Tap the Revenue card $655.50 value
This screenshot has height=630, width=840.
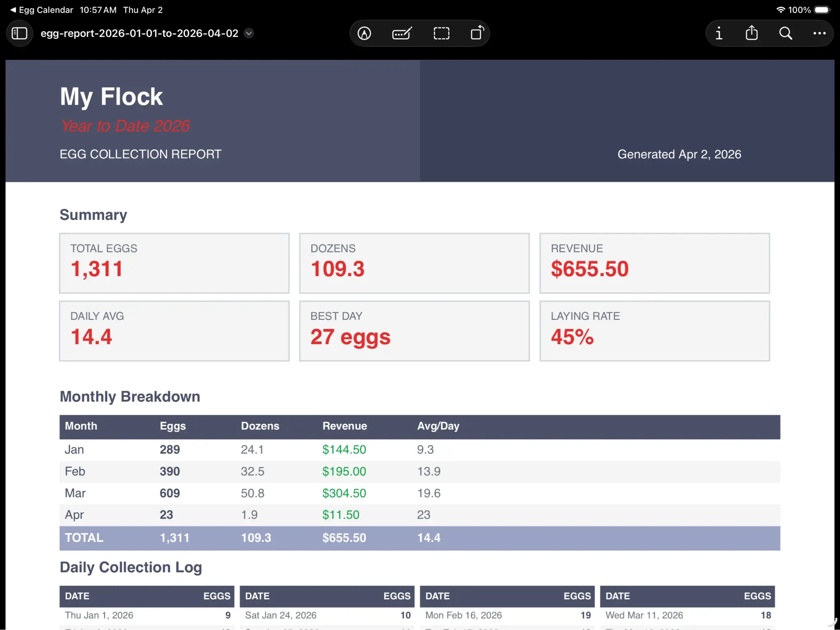point(590,269)
